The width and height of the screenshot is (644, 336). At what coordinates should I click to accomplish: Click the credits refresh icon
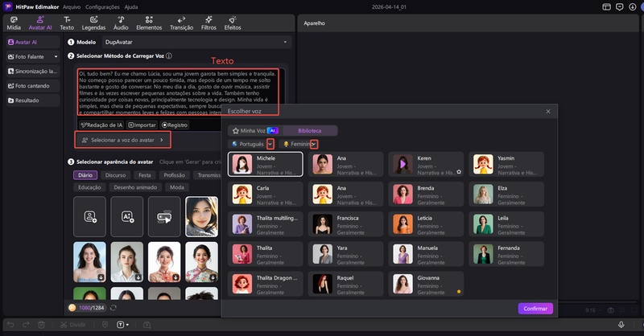114,307
